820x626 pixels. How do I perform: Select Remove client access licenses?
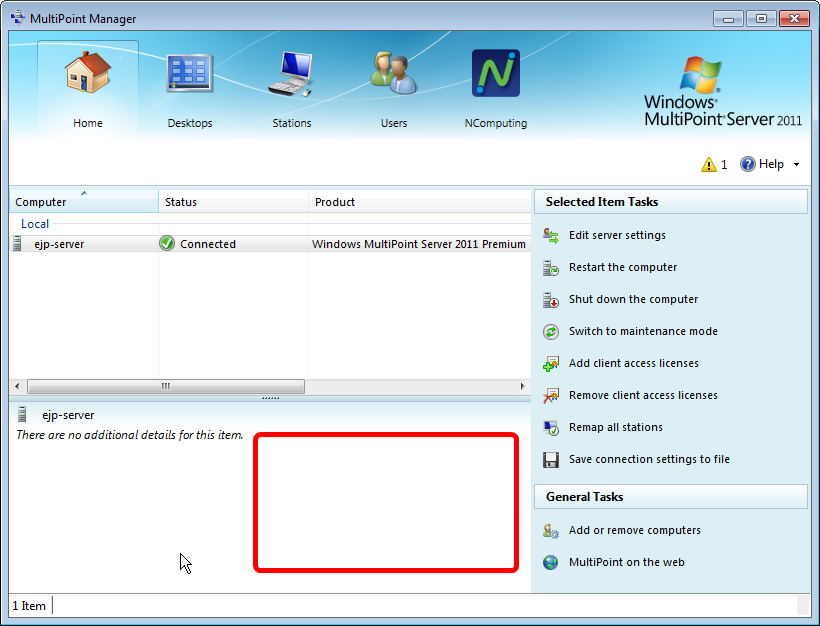(643, 395)
